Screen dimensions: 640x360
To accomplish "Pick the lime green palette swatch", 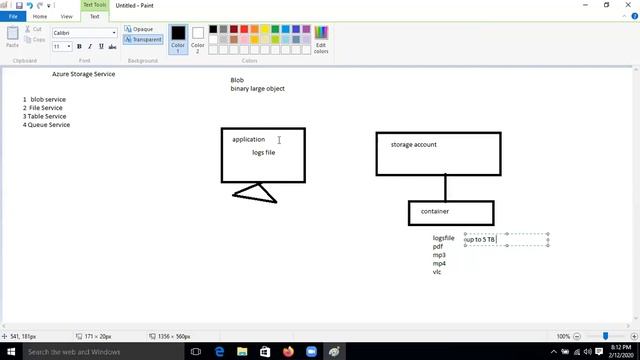I will point(276,39).
